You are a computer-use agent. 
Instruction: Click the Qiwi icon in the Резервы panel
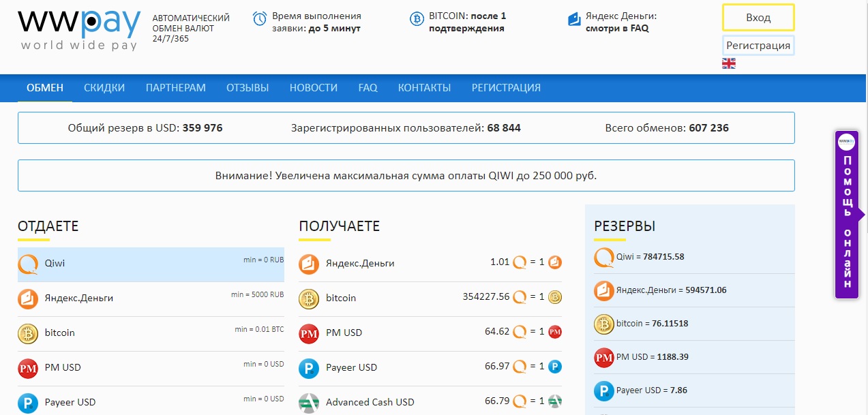(x=603, y=258)
